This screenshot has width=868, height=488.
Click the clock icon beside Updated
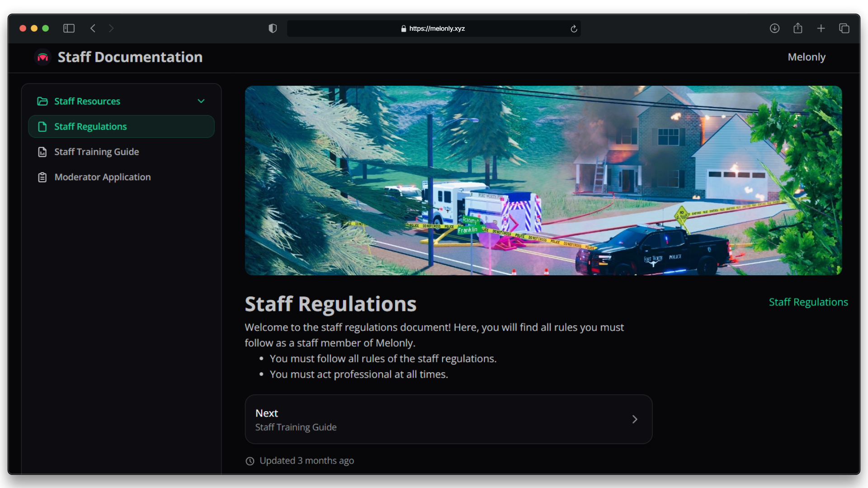tap(250, 461)
